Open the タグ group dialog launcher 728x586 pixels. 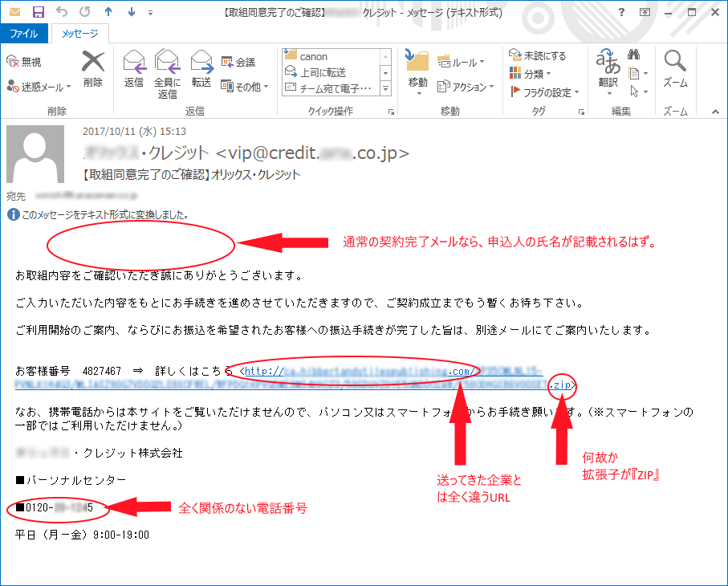click(581, 112)
